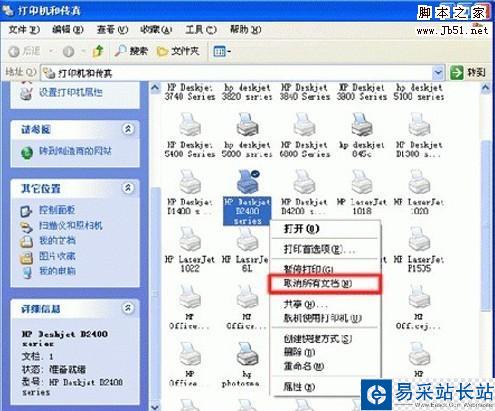Select the HP LaserJet P1505 printer icon

click(419, 239)
